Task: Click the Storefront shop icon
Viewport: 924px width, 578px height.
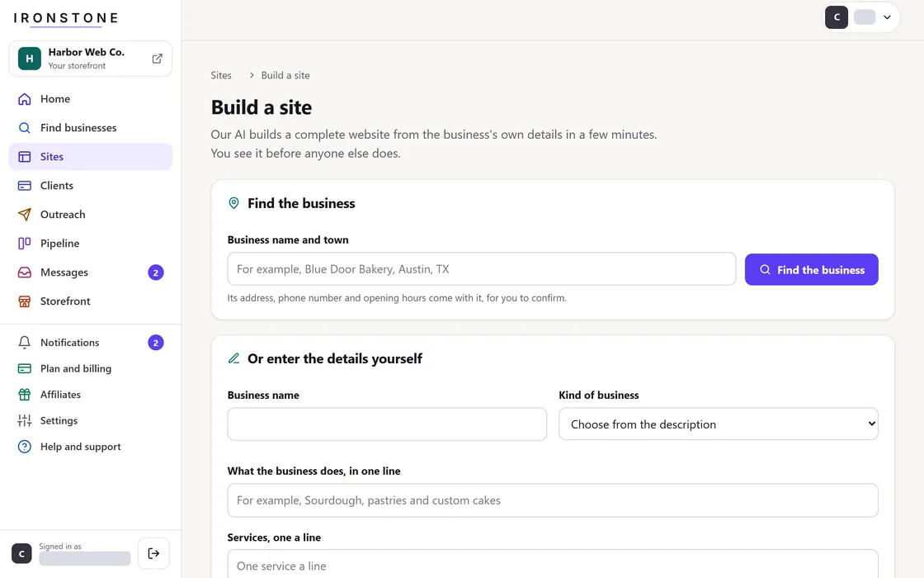Action: (x=24, y=301)
